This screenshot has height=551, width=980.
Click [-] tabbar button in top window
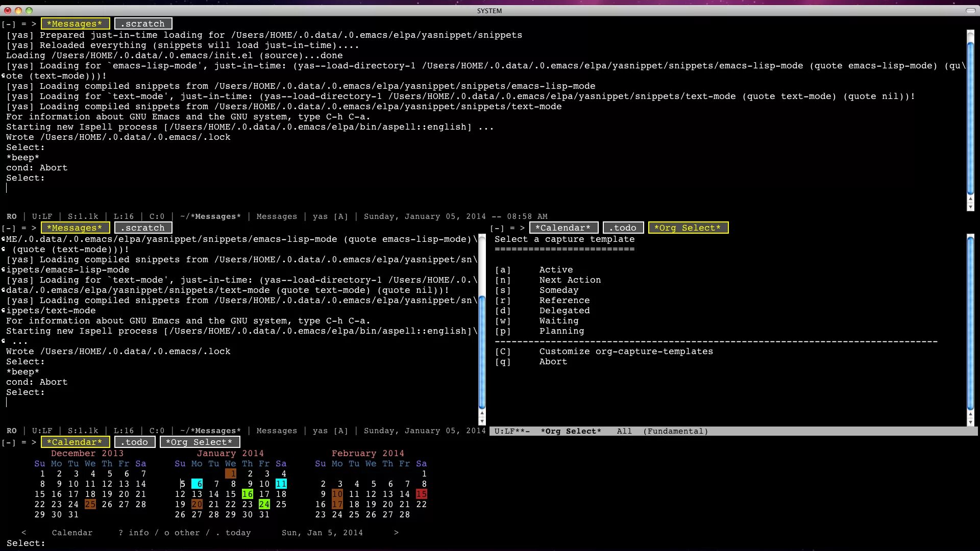coord(8,24)
